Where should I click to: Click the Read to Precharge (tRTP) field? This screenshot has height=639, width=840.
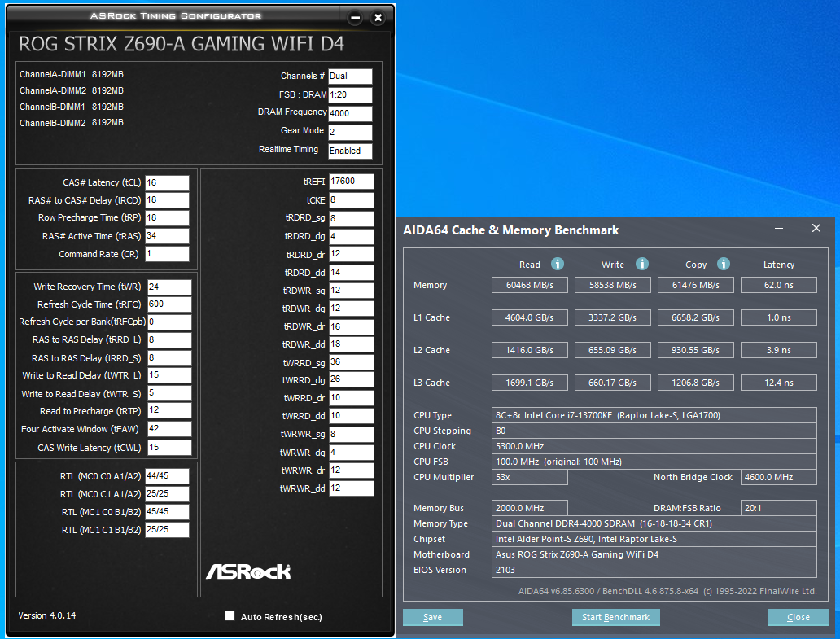pos(169,411)
